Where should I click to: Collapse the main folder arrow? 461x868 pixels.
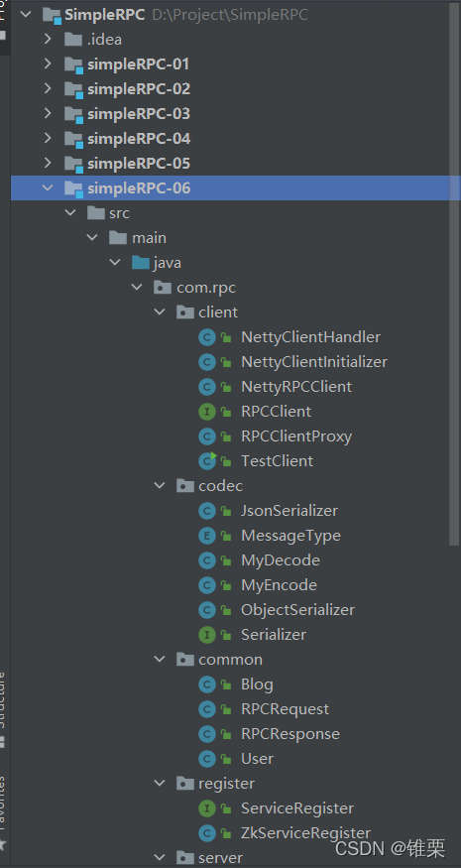(92, 237)
